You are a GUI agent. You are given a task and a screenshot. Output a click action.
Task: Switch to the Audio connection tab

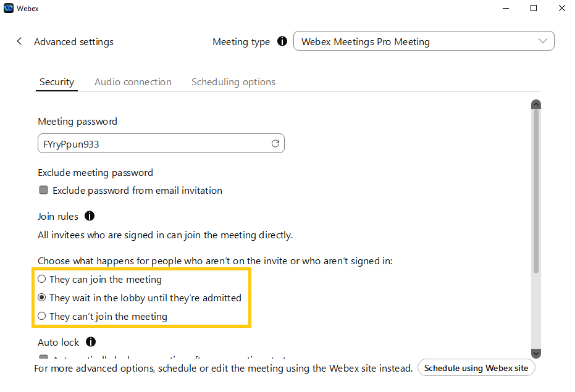tap(133, 82)
